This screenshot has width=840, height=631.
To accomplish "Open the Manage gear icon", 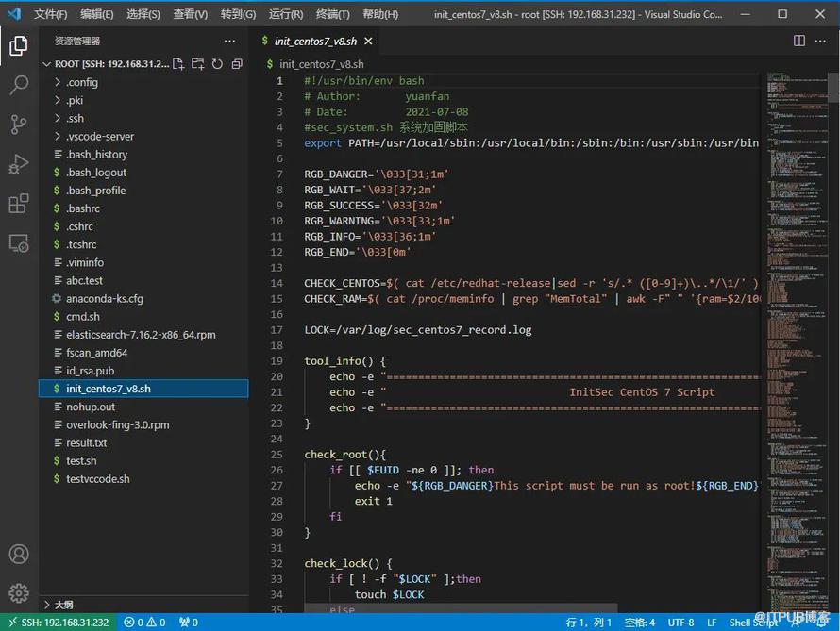I will 19,593.
